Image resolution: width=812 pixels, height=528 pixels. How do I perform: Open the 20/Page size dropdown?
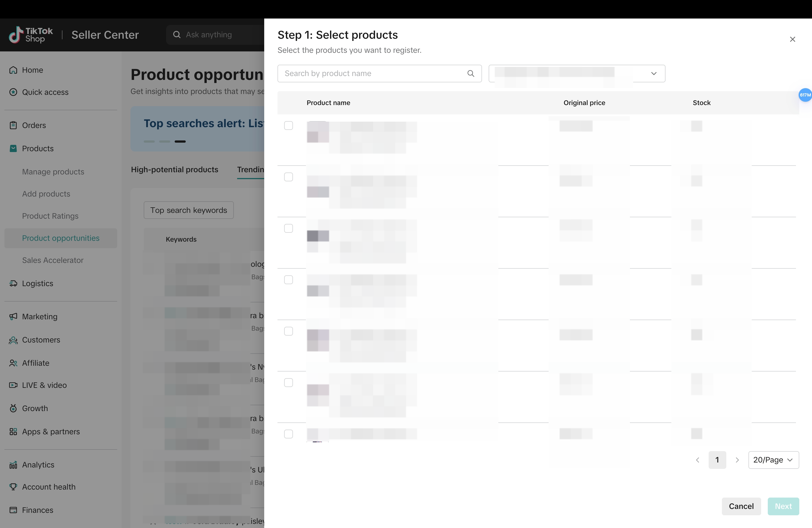click(x=774, y=460)
